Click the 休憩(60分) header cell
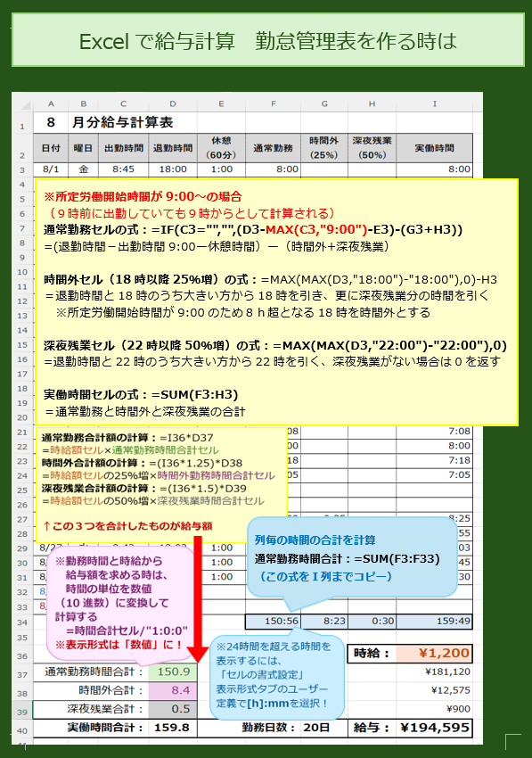 tap(221, 148)
